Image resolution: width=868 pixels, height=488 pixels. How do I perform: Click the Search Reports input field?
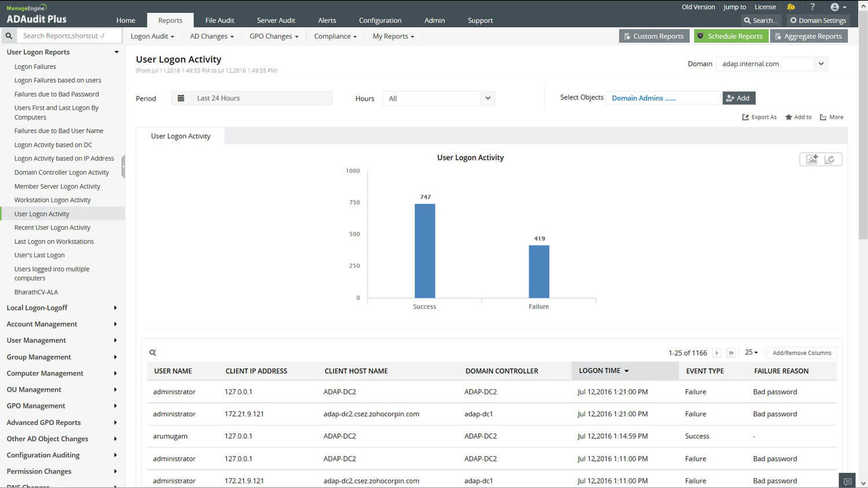(x=69, y=36)
